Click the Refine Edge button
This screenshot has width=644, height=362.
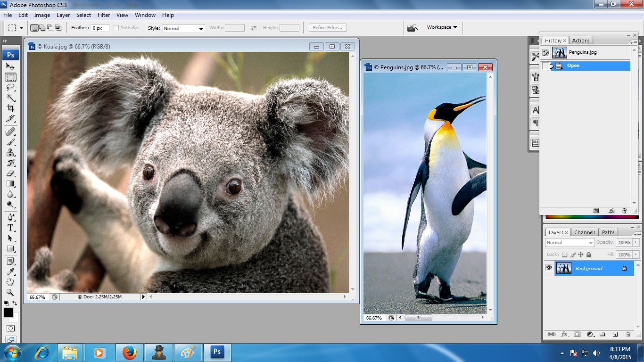tap(328, 28)
